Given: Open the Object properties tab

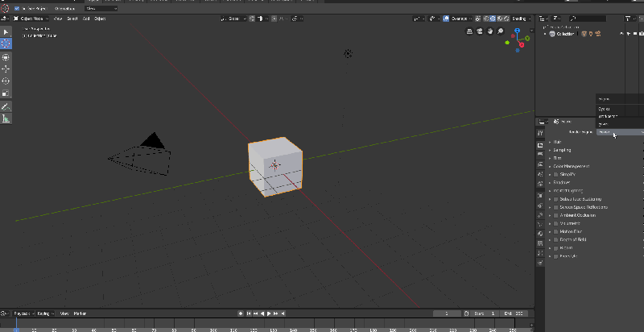Looking at the screenshot, I should tap(540, 196).
